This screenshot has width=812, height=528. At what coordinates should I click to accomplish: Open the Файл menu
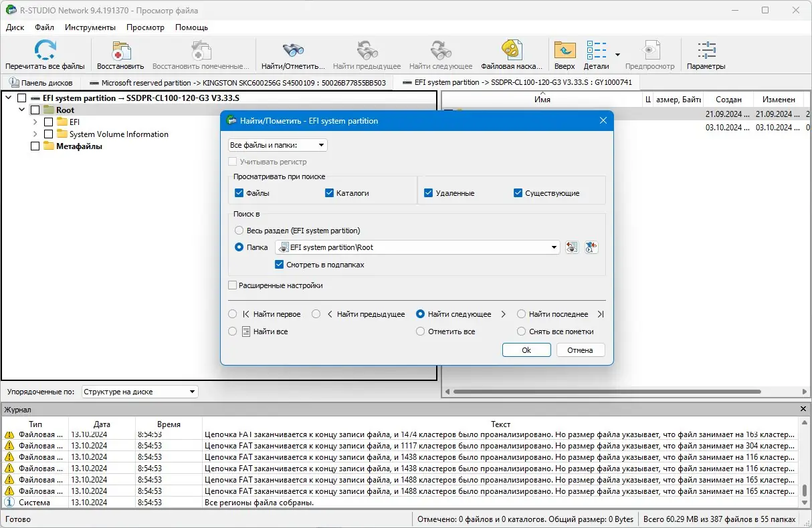pyautogui.click(x=45, y=27)
